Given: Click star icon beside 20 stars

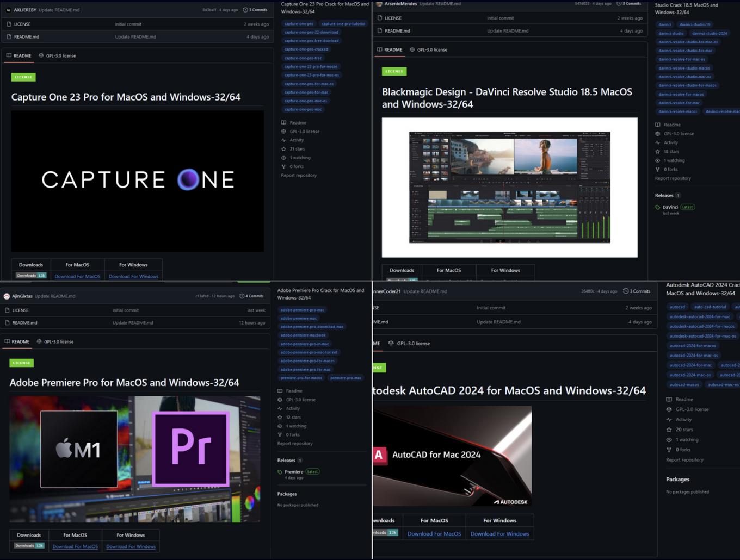Looking at the screenshot, I should click(669, 430).
